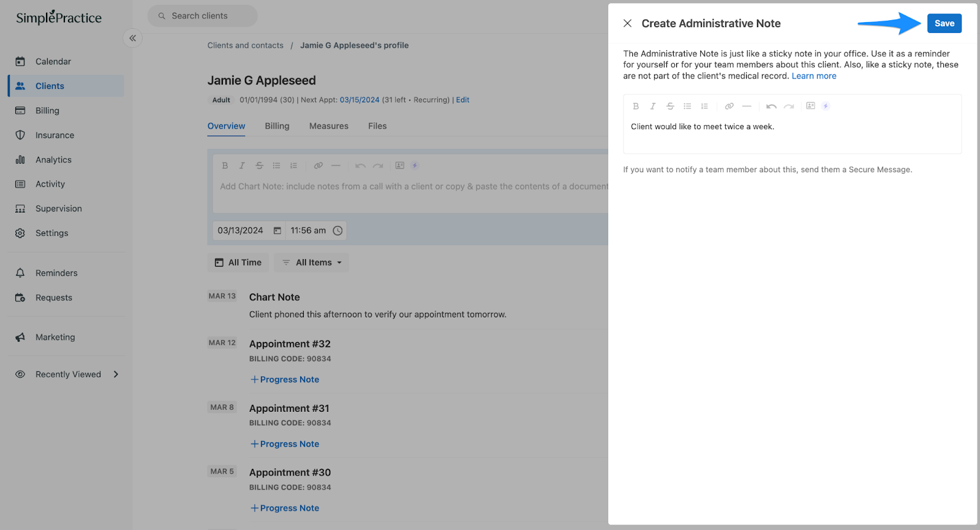
Task: Expand Recently Viewed submenu arrow
Action: (116, 374)
